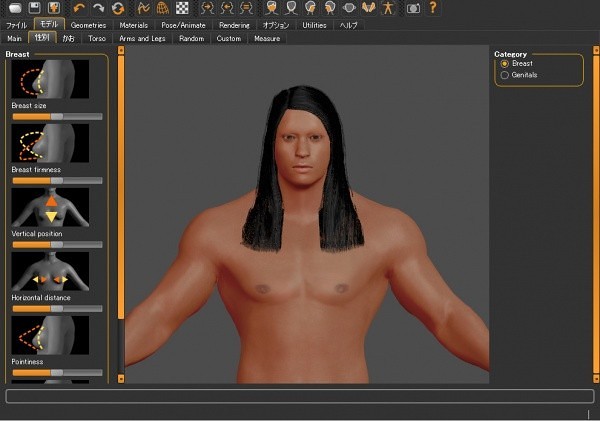Image resolution: width=600 pixels, height=421 pixels.
Task: Switch to the front head view icon
Action: pyautogui.click(x=271, y=8)
